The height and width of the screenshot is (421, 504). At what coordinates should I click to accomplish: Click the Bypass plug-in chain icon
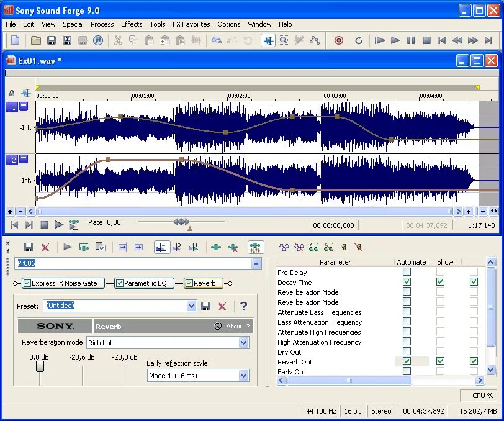[x=84, y=247]
